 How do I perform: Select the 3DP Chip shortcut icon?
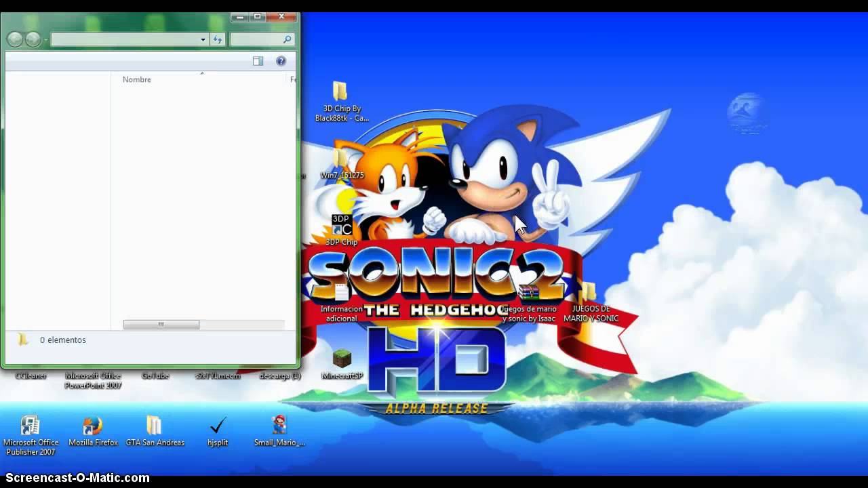click(341, 225)
